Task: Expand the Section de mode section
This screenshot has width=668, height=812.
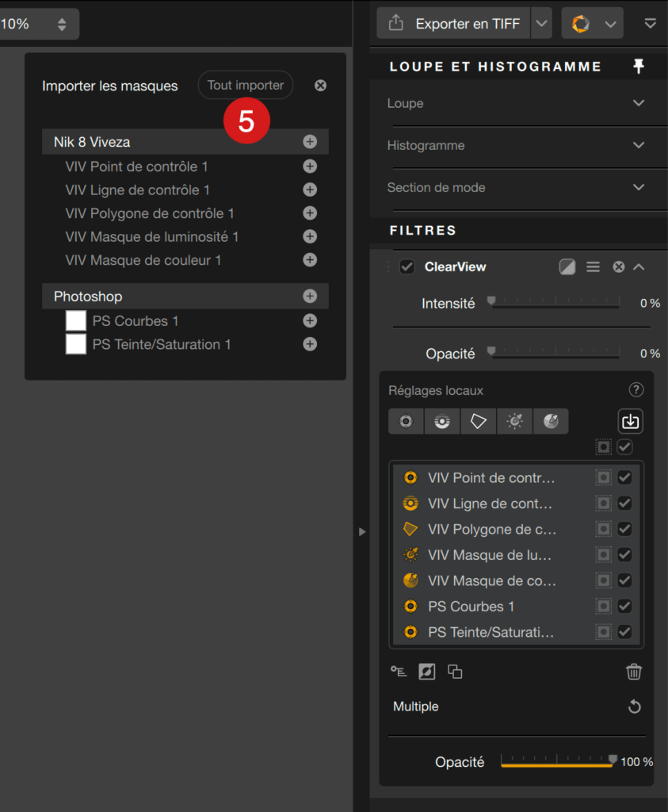Action: [639, 187]
